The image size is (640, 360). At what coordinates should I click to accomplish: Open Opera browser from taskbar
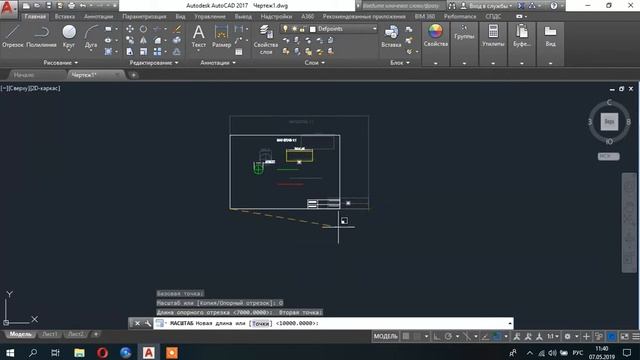pos(102,352)
